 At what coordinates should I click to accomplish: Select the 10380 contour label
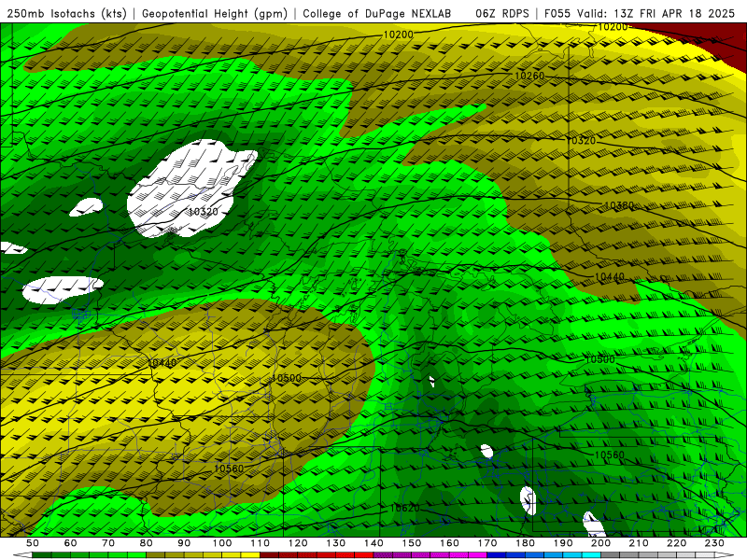click(x=619, y=205)
